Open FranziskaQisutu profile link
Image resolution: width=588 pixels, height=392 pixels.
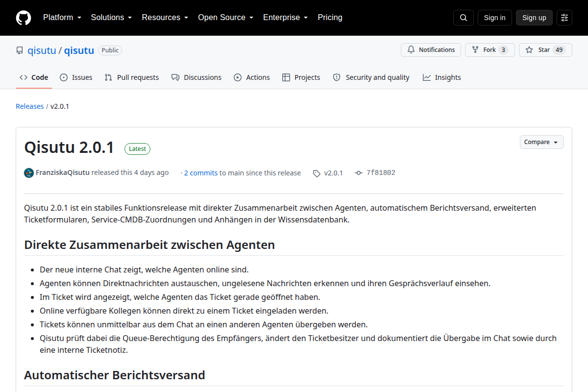63,172
